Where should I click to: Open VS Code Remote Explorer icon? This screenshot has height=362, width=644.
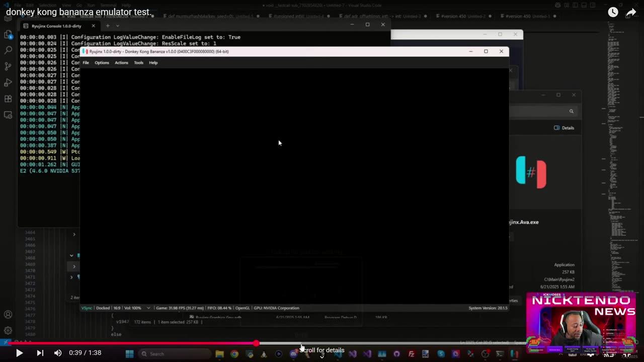pyautogui.click(x=8, y=115)
